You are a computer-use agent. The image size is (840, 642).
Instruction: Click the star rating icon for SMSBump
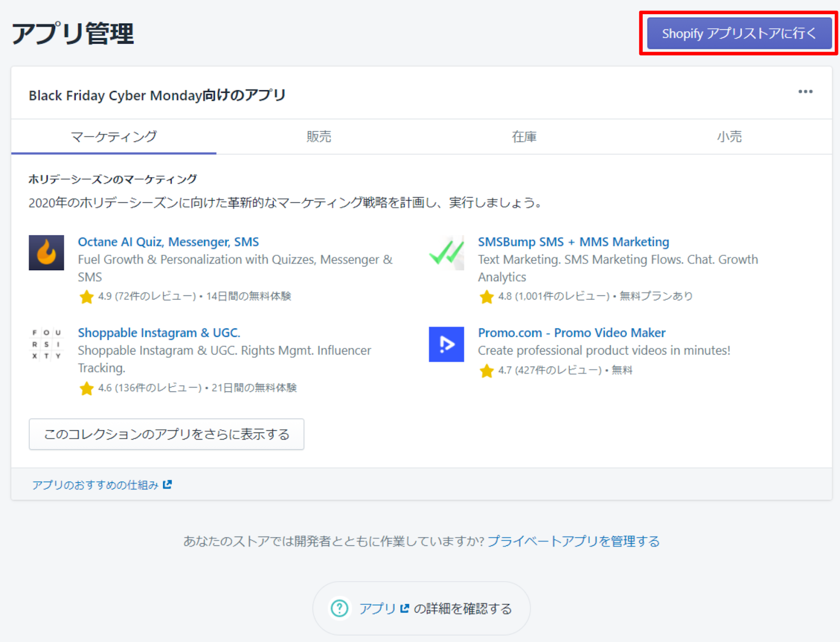coord(487,297)
